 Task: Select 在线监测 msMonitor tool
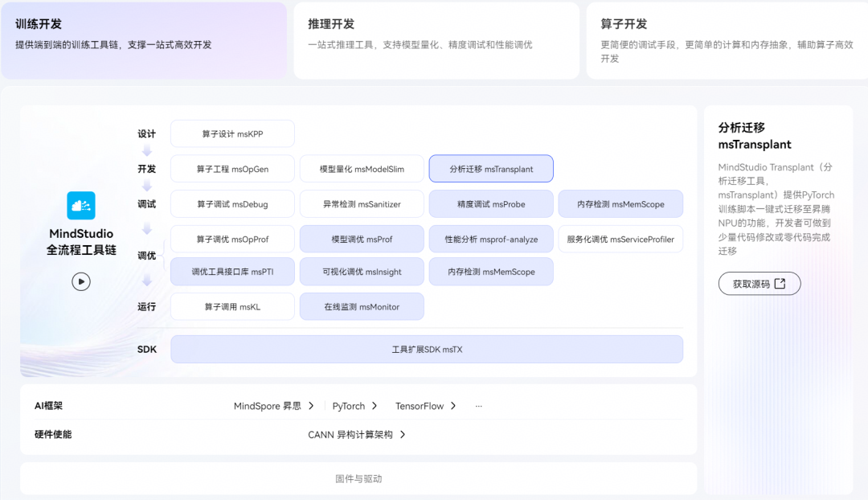362,307
